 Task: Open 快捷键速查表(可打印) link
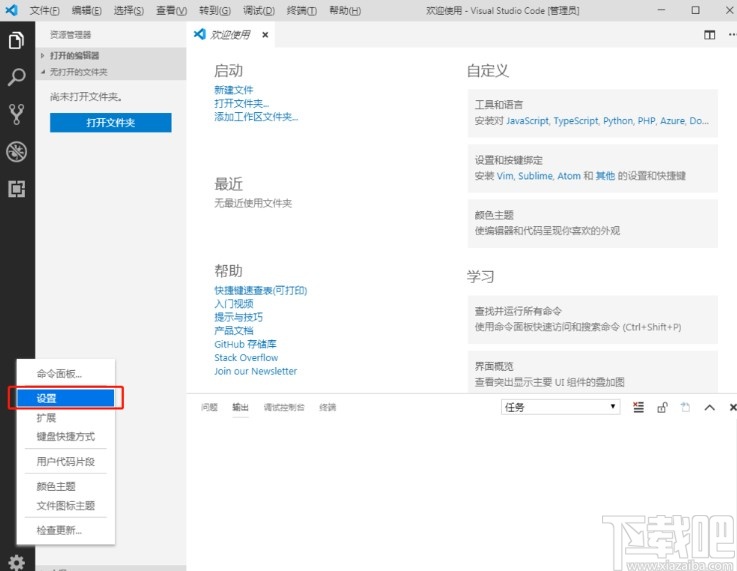[261, 290]
